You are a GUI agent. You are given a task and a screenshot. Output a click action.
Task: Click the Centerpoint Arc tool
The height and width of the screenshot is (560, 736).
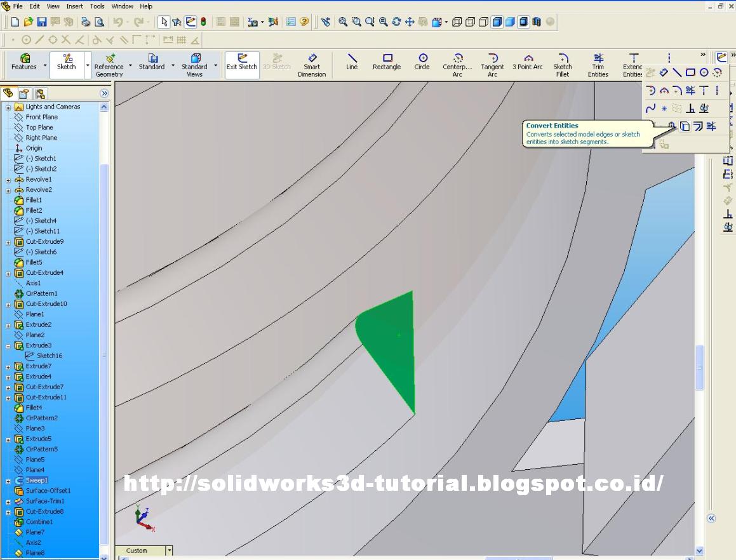click(457, 62)
